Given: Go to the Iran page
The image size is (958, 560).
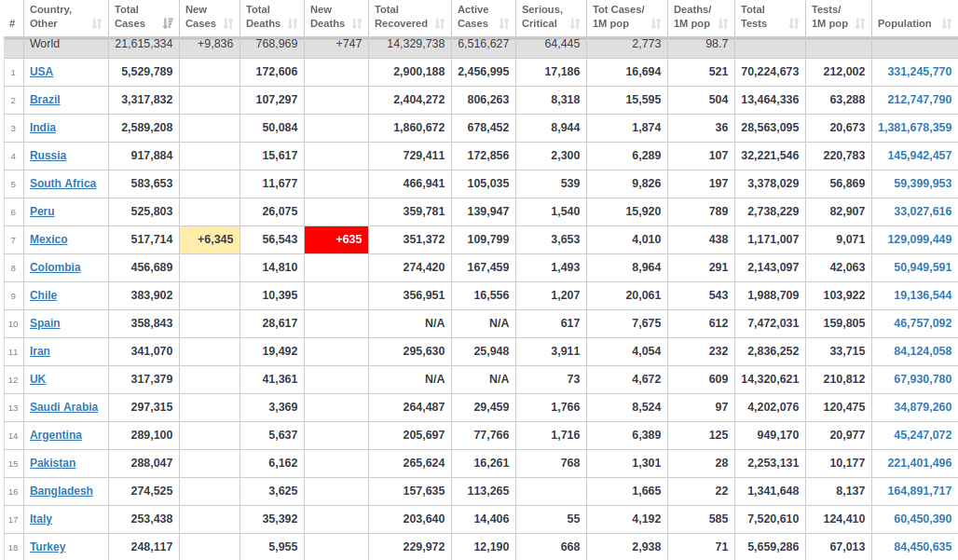Looking at the screenshot, I should coord(40,351).
